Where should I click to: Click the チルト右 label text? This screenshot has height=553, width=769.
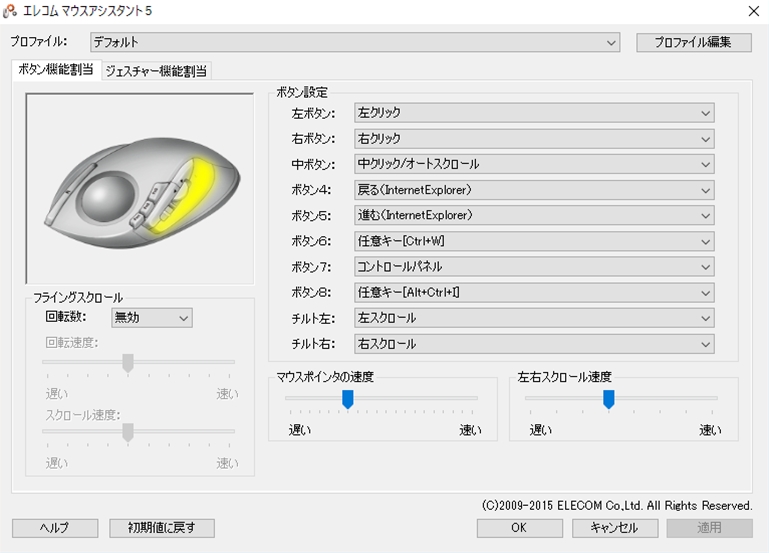click(313, 344)
